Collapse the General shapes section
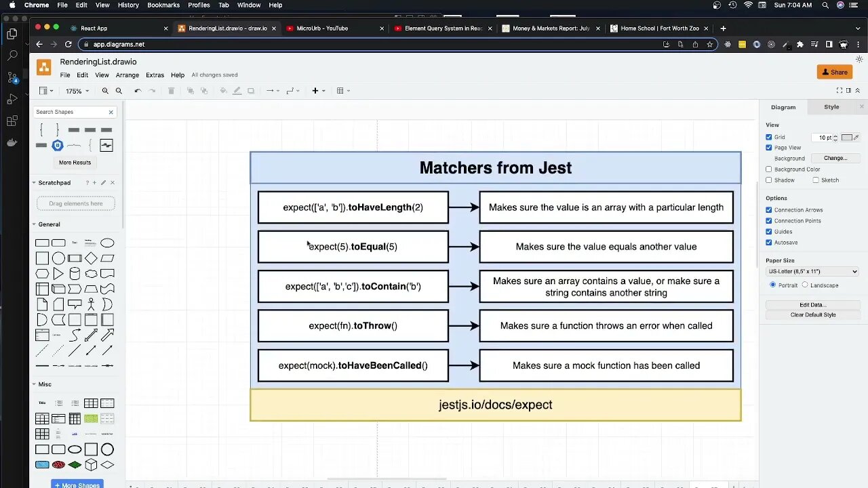The image size is (868, 488). click(49, 224)
